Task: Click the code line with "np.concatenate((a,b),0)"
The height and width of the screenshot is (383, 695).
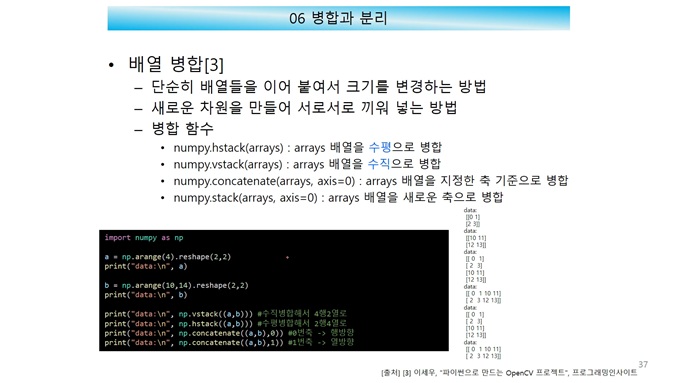Action: coord(229,332)
